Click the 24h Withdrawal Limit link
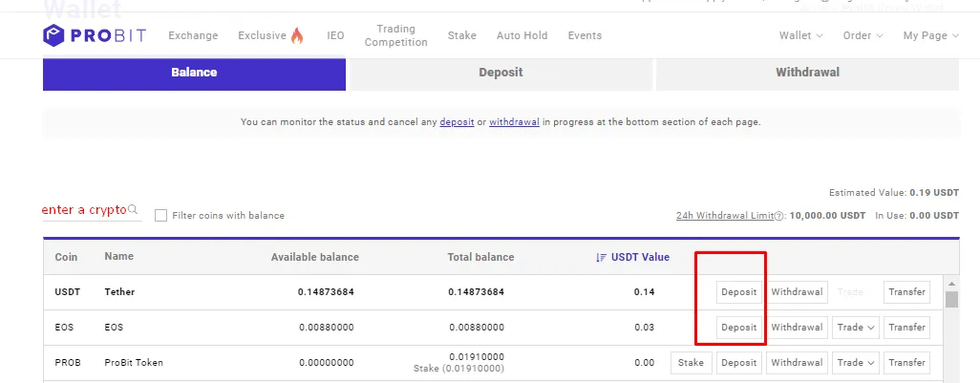 point(725,216)
